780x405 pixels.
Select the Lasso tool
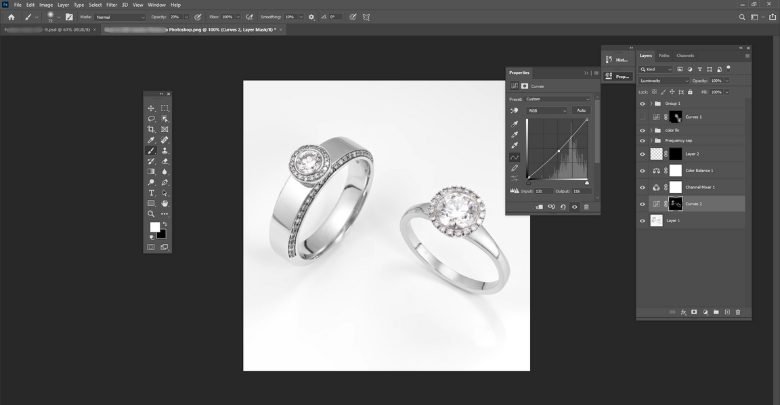click(x=151, y=118)
